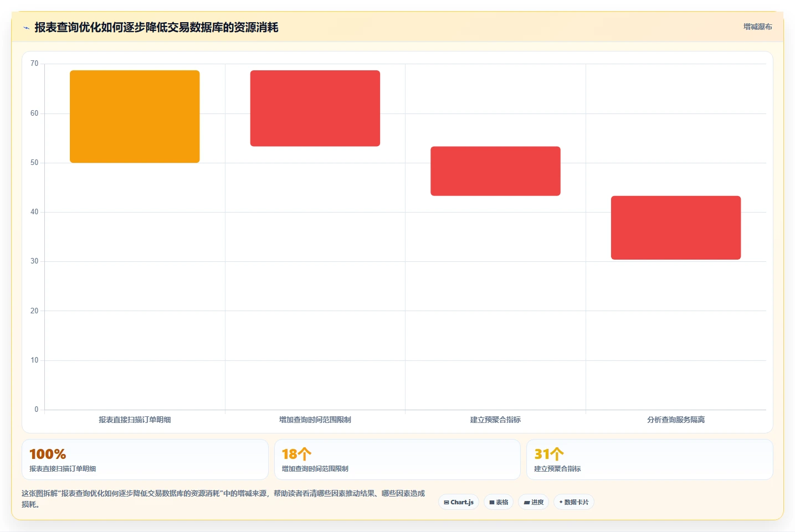Click the y-axis value 60
Screen dimensions: 795x532
coord(34,113)
